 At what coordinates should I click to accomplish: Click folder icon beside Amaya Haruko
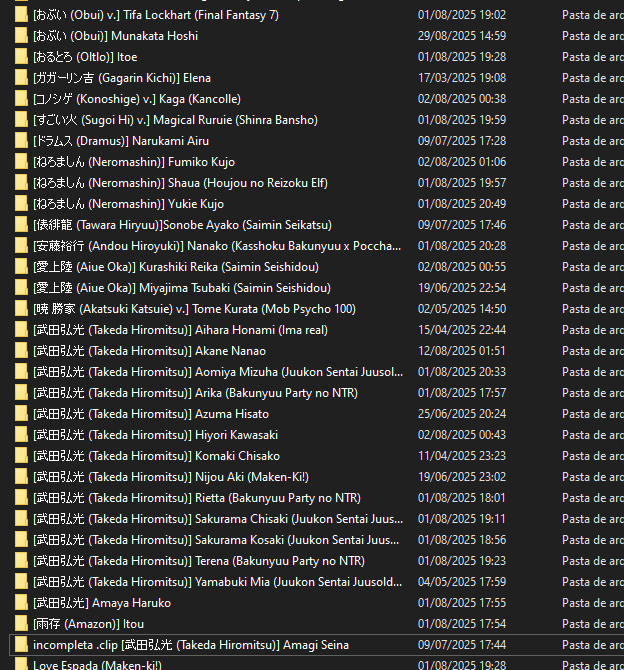pos(21,603)
